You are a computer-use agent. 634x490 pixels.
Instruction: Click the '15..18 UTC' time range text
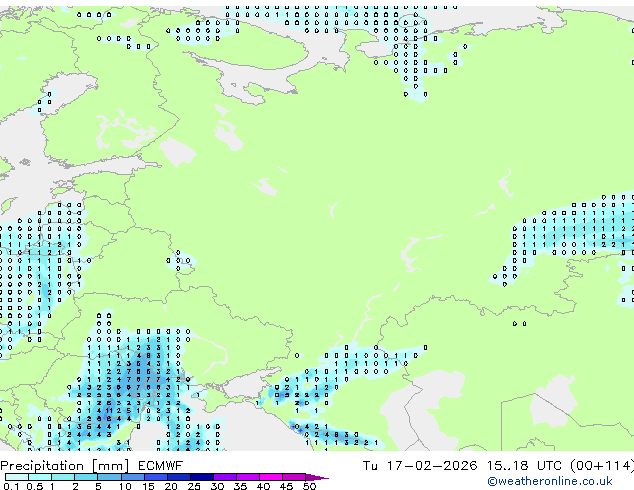[x=524, y=466]
